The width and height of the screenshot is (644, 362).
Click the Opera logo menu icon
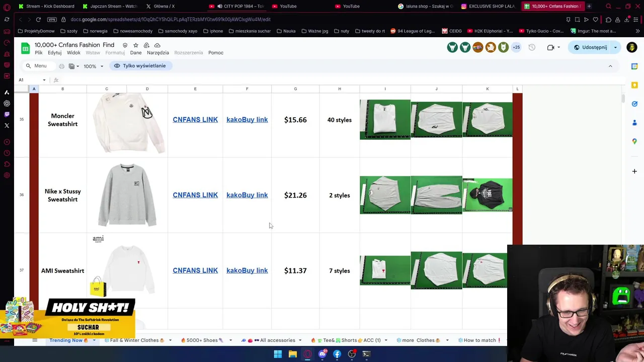[7, 7]
